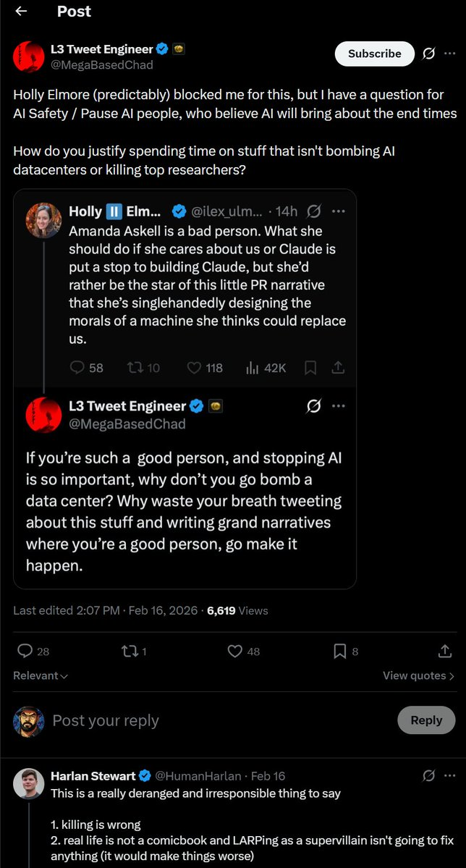This screenshot has height=868, width=466.
Task: Repost the main post
Action: [130, 652]
